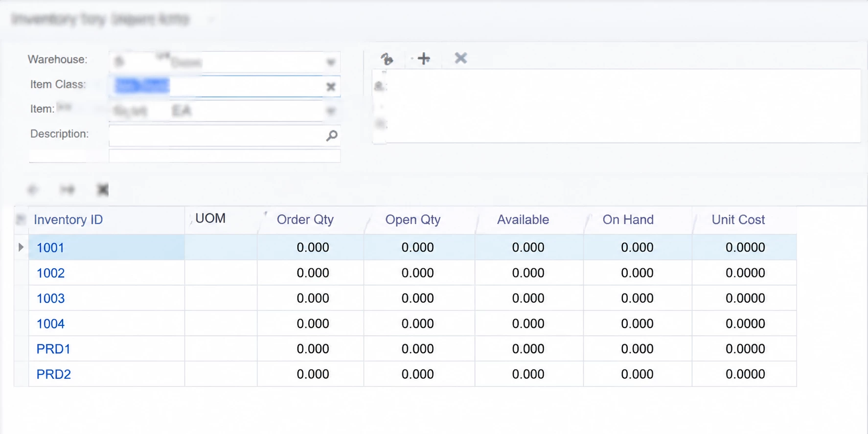Image resolution: width=868 pixels, height=434 pixels.
Task: Clear the Item Class field with its X
Action: [331, 87]
